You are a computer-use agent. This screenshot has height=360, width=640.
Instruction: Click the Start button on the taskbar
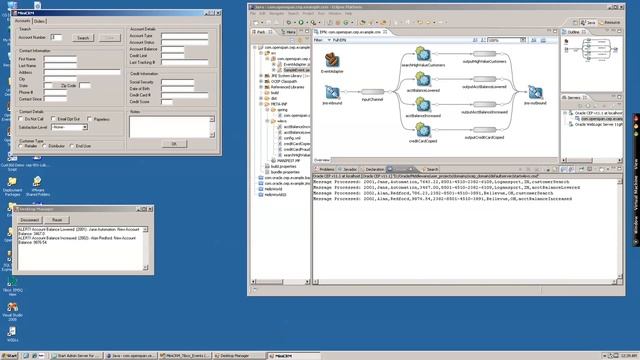10,356
